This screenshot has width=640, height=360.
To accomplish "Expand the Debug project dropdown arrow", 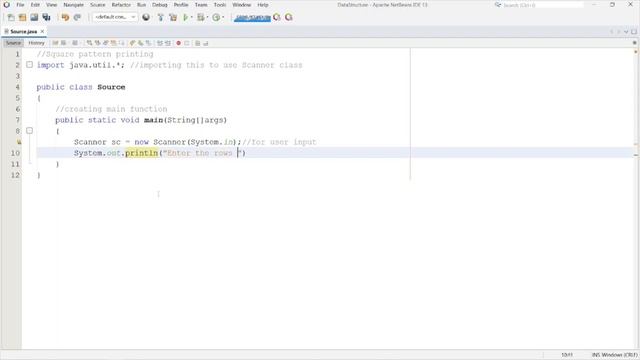I will [x=207, y=17].
